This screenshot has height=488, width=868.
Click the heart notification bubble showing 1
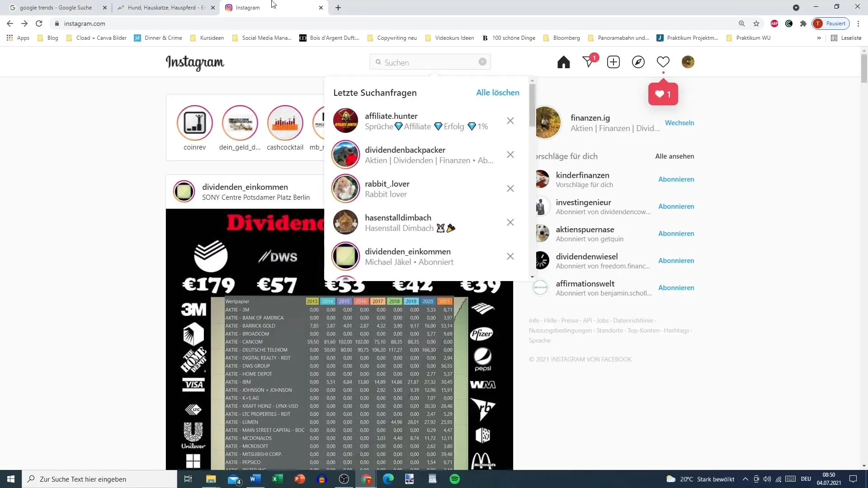tap(663, 94)
